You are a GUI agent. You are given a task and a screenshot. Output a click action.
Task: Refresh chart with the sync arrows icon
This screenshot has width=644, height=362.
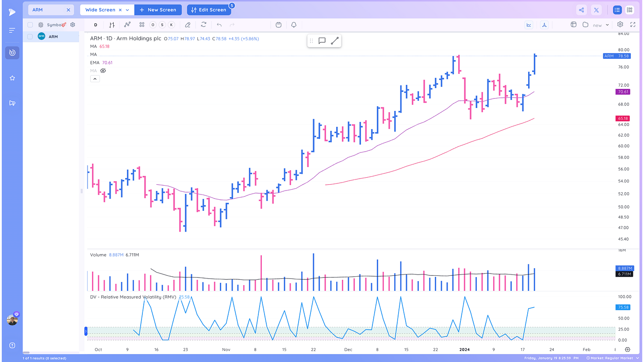point(203,25)
